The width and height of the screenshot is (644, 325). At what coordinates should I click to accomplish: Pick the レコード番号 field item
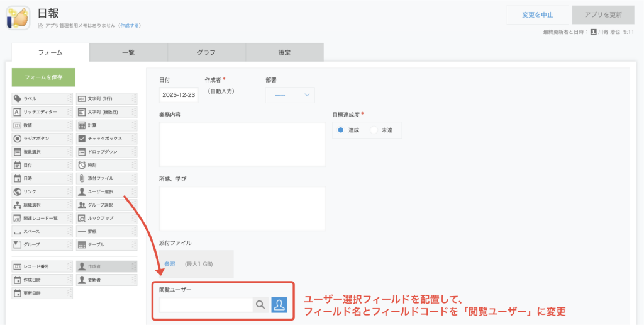pyautogui.click(x=42, y=266)
